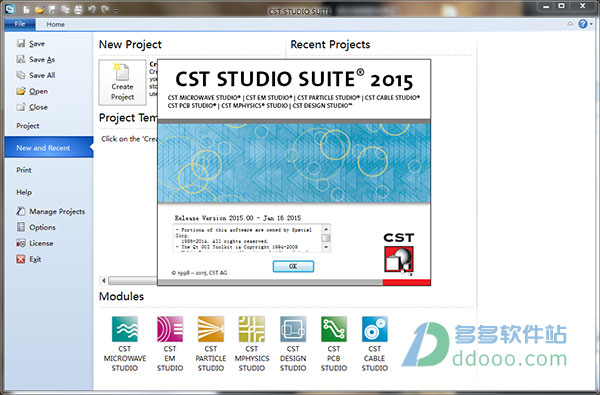
Task: Click the up arrow of the license text scrollbar
Action: click(326, 229)
